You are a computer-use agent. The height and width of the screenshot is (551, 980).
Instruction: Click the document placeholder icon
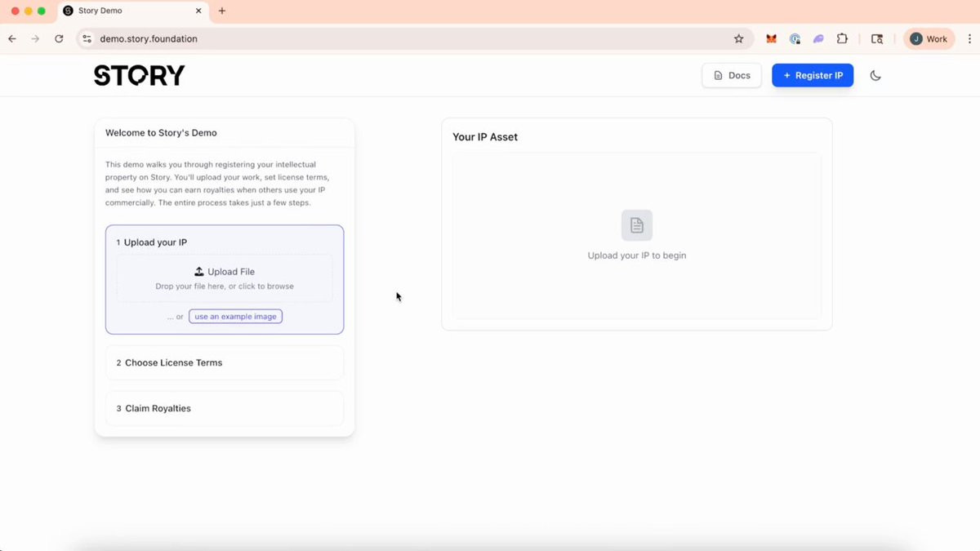point(637,225)
